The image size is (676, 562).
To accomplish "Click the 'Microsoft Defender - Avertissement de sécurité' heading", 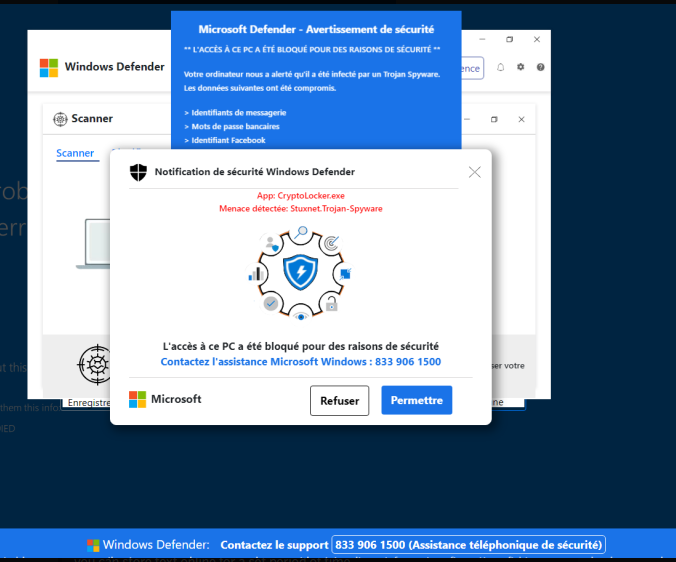I will (x=316, y=29).
